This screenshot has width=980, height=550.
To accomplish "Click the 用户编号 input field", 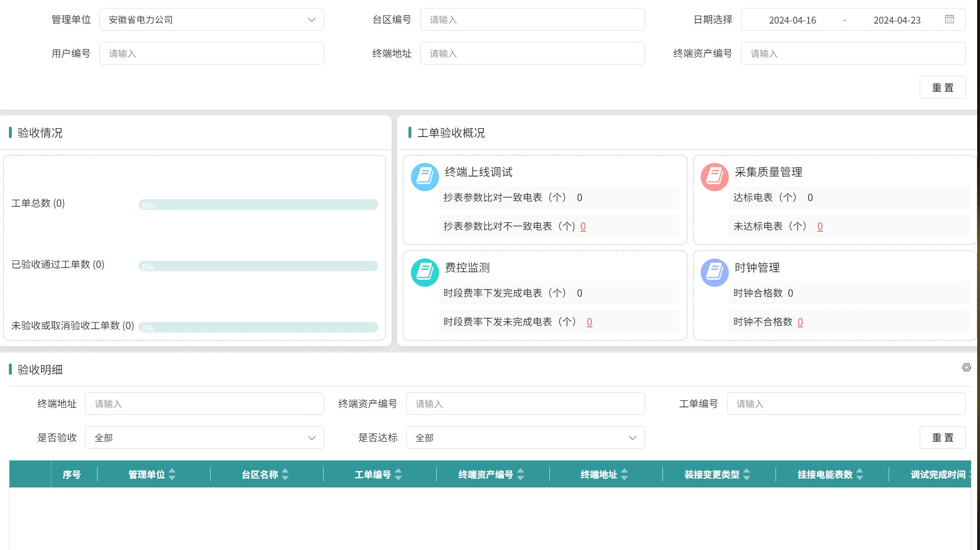I will coord(212,53).
